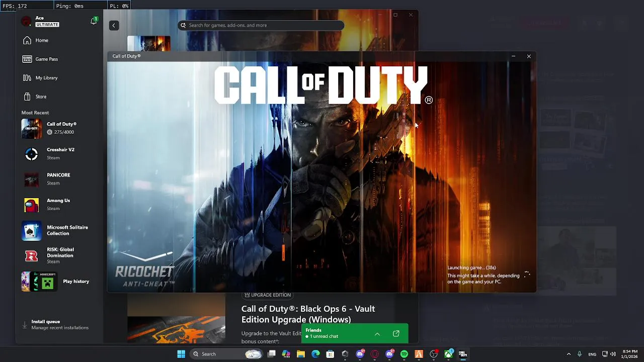Viewport: 644px width, 362px height.
Task: Open Microsoft Edge from the taskbar
Action: point(315,354)
